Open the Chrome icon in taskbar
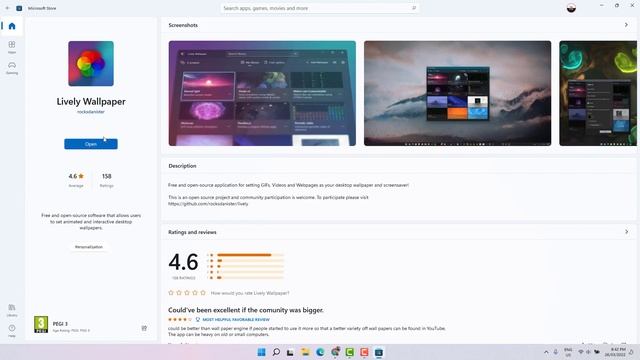Screen dimensions: 640x360 tap(336, 352)
